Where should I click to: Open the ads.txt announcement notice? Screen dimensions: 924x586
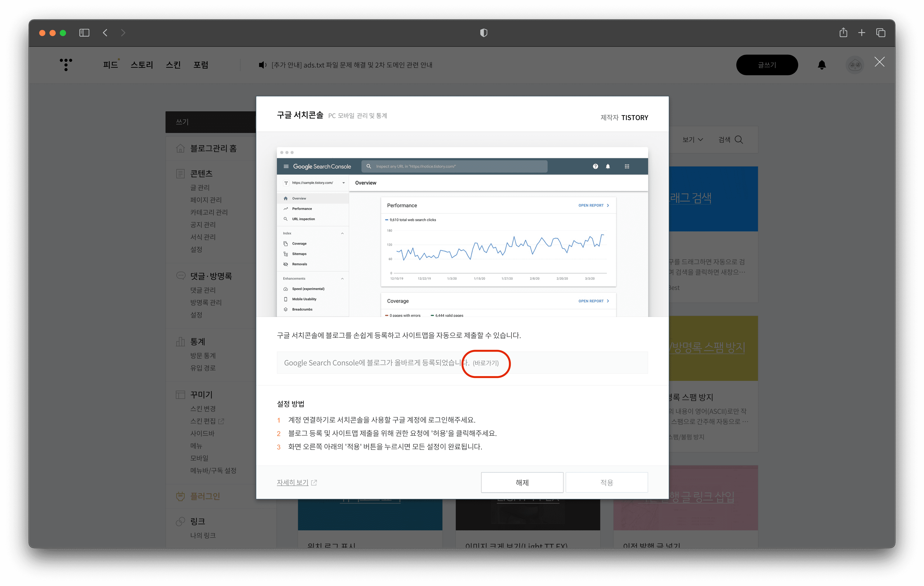tap(352, 65)
